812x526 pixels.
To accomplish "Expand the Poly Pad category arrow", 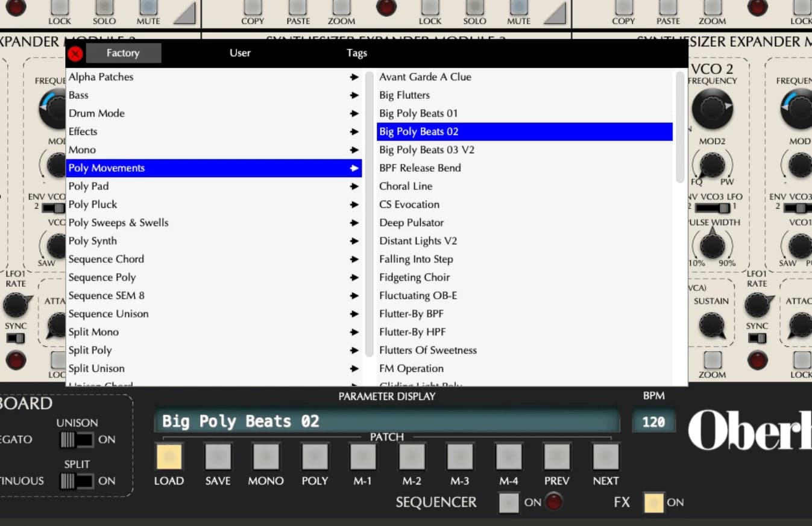I will click(x=354, y=186).
